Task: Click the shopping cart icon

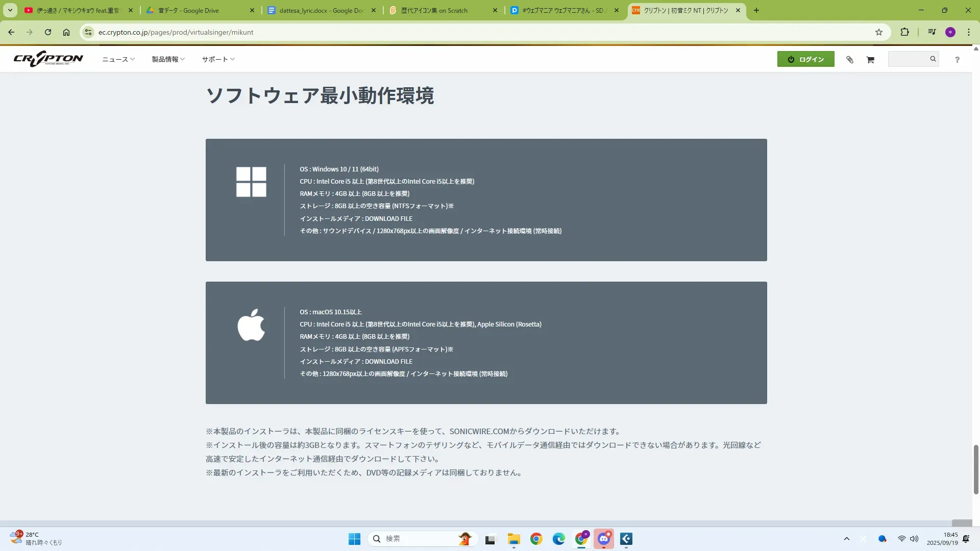Action: click(870, 60)
